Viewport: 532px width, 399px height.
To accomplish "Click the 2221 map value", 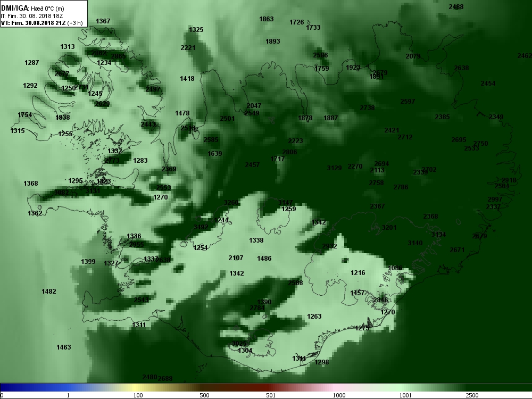I will coord(188,48).
